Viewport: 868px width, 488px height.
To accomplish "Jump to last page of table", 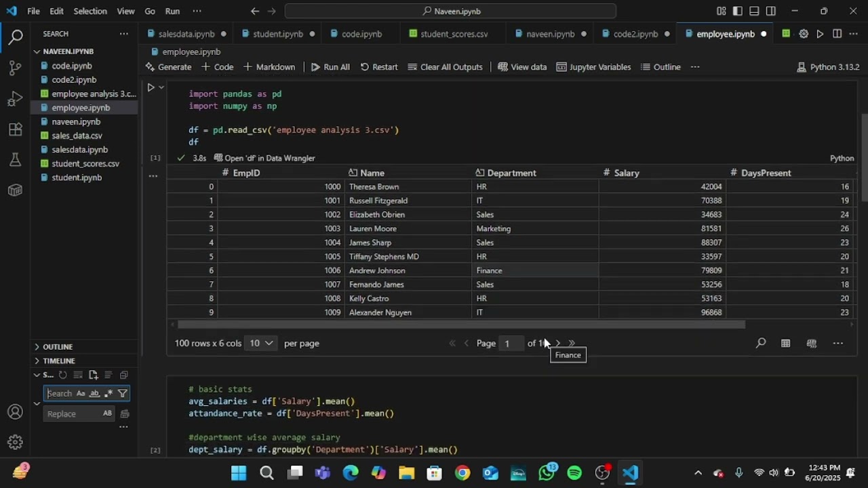I will click(x=572, y=344).
